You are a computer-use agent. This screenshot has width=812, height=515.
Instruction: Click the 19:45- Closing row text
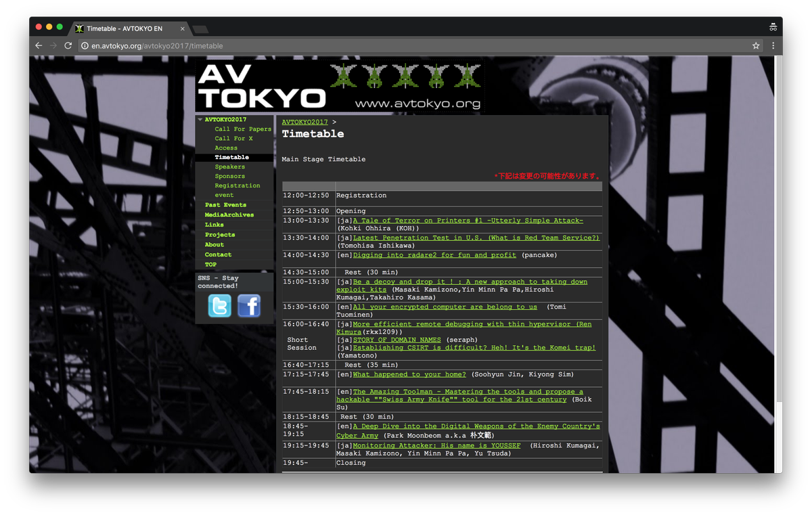(x=351, y=463)
